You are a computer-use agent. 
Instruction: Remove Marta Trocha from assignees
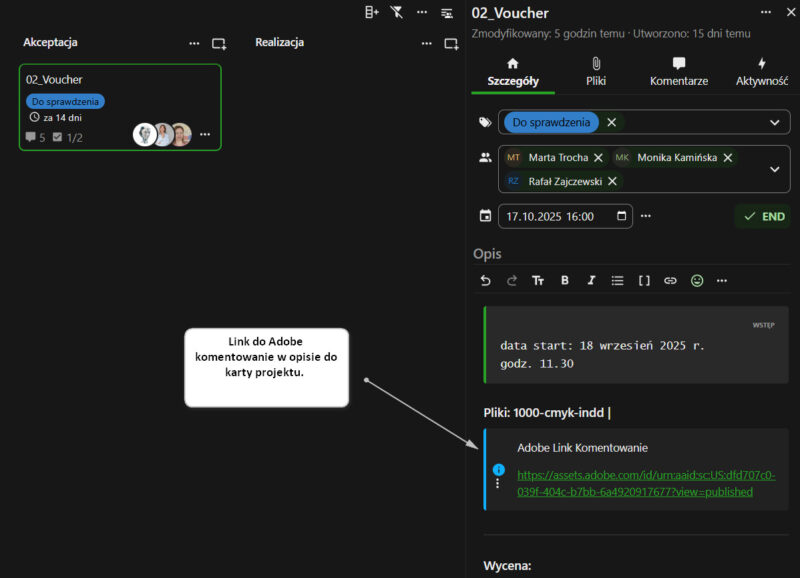tap(598, 158)
